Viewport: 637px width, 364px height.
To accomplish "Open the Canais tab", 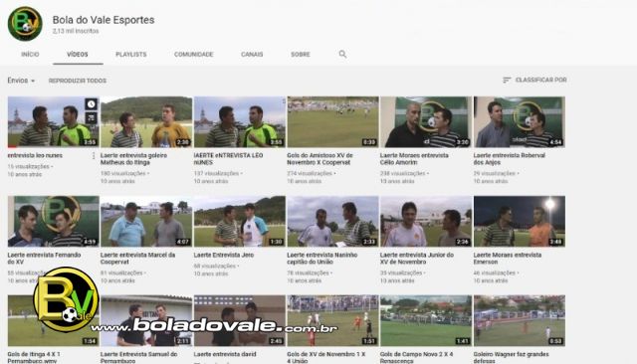I will pyautogui.click(x=252, y=55).
